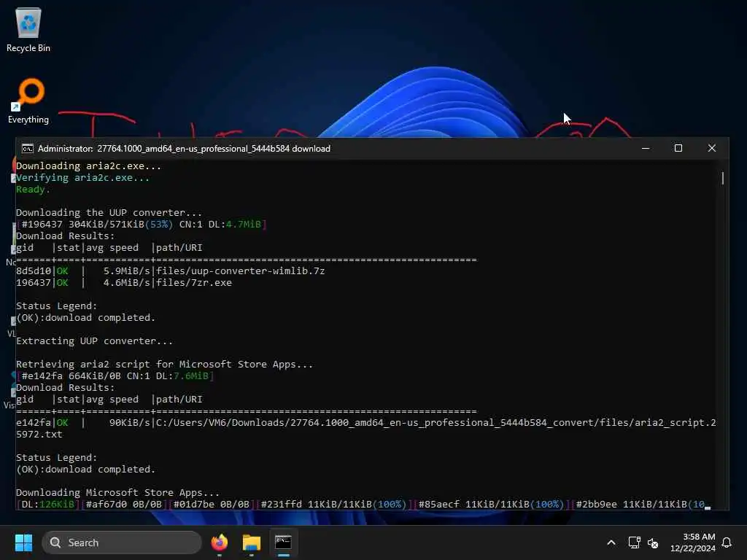Click the '#196437 304KiB/571KiB(53%)' progress text
Image resolution: width=747 pixels, height=560 pixels.
coord(98,225)
